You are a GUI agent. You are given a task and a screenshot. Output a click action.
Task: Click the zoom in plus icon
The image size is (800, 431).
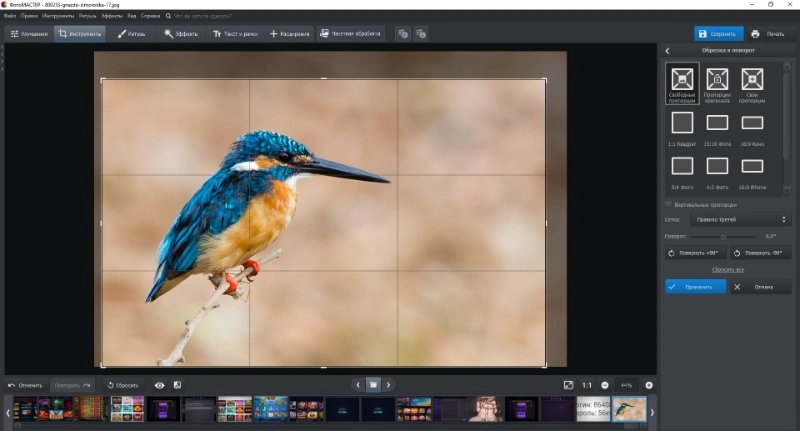pyautogui.click(x=649, y=385)
